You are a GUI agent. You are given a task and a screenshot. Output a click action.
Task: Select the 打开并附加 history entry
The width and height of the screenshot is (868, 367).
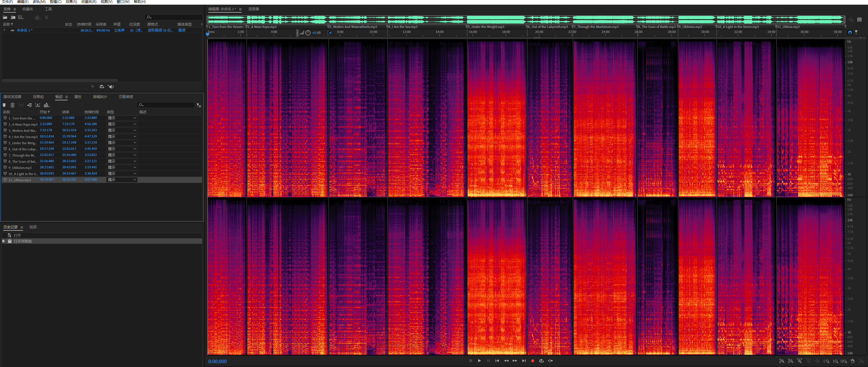pyautogui.click(x=23, y=241)
